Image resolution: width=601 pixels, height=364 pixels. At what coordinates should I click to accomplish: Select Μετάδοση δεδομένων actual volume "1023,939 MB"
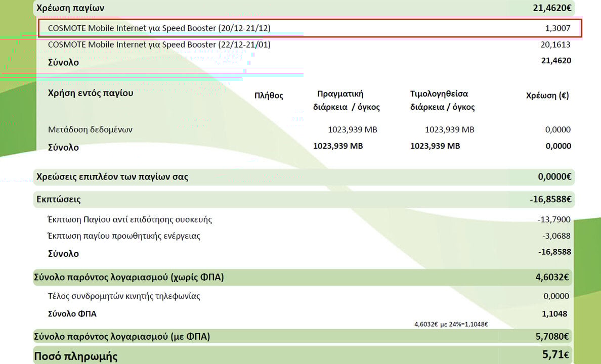pos(353,129)
